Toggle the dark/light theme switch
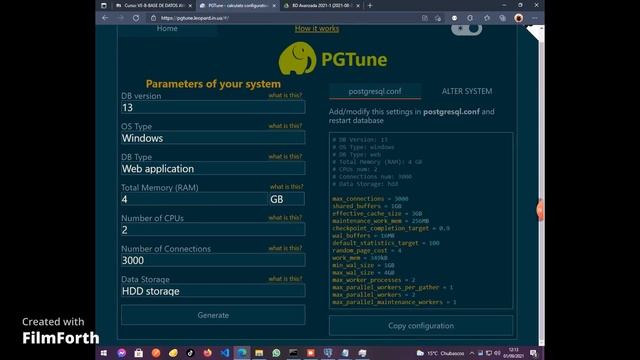This screenshot has height=360, width=640. coord(467,29)
